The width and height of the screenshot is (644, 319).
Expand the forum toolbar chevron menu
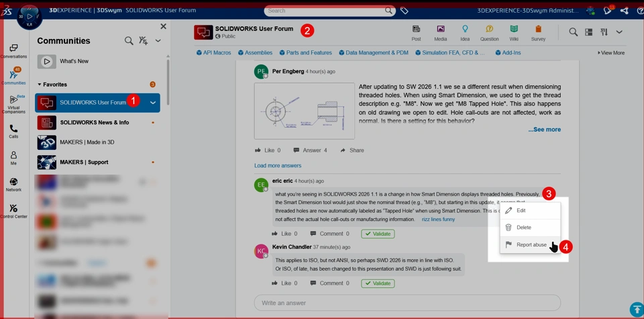(x=619, y=32)
